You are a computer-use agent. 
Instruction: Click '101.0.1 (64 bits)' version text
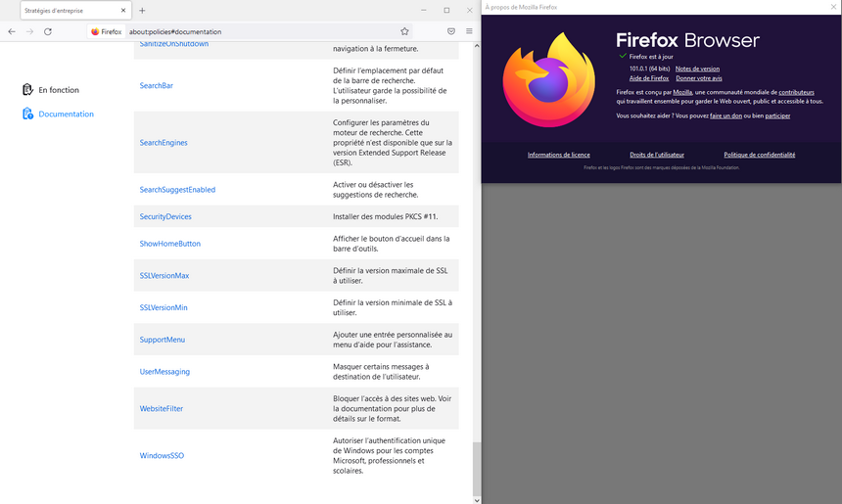tap(649, 69)
